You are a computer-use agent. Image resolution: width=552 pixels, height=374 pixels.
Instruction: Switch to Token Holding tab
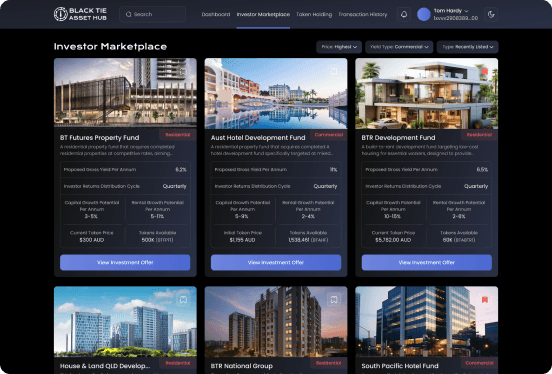[314, 14]
